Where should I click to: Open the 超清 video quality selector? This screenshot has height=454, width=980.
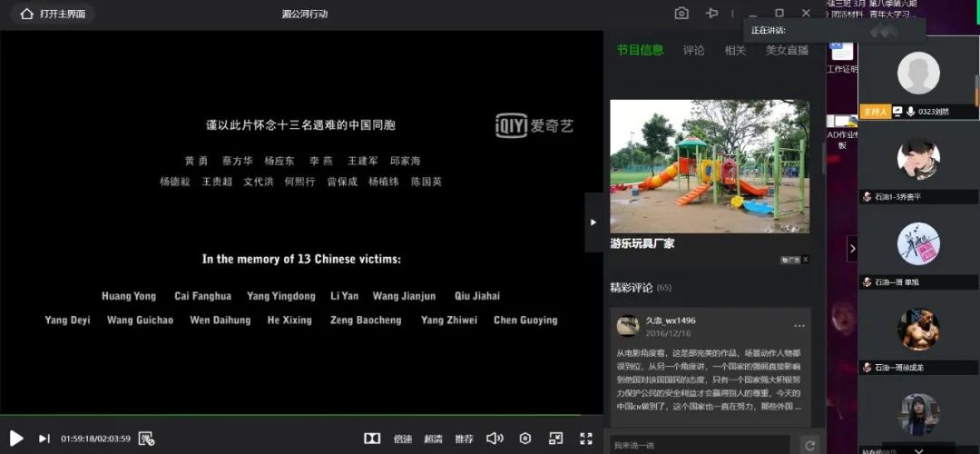click(x=433, y=439)
